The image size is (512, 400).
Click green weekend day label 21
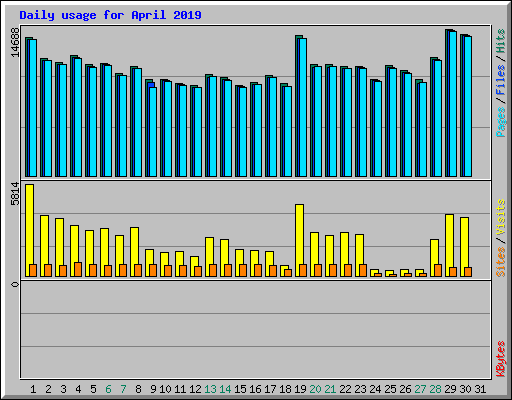coord(330,389)
